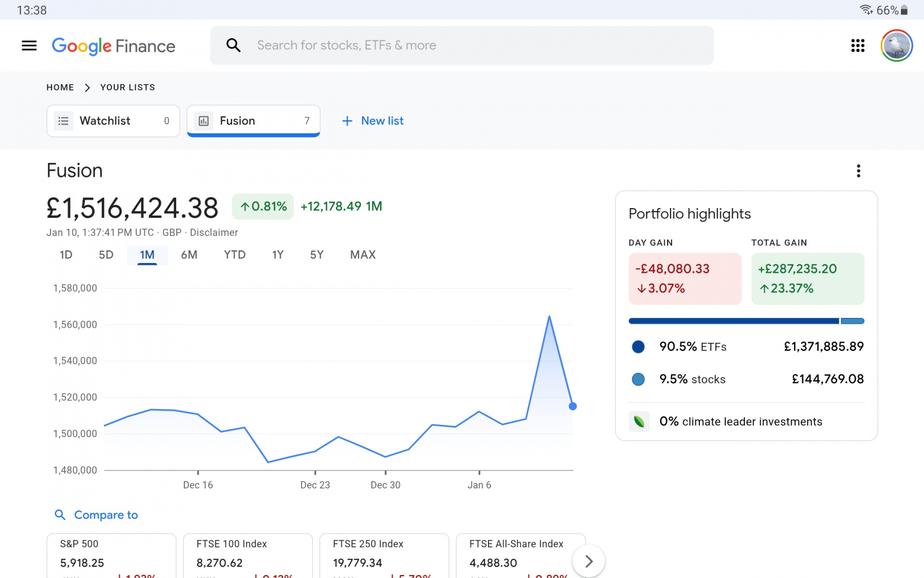Click +12,178.49 1M change text
The height and width of the screenshot is (578, 924).
341,206
